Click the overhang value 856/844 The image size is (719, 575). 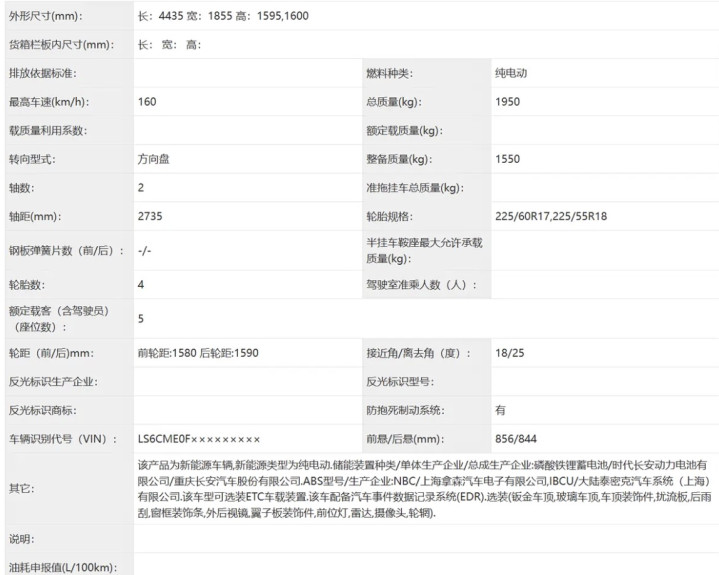[515, 439]
